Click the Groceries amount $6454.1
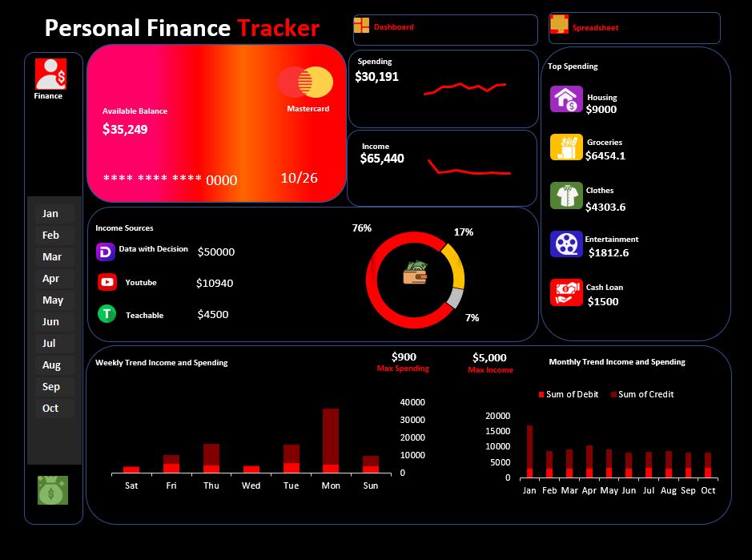752x560 pixels. [x=605, y=156]
